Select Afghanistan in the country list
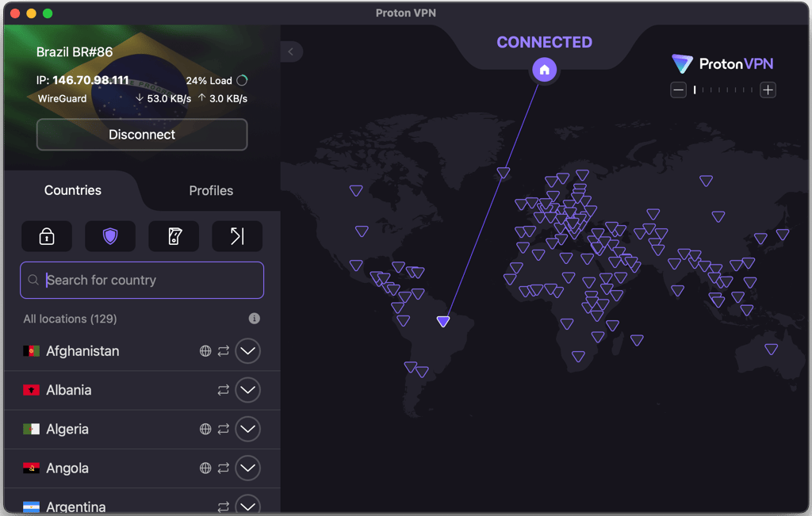The width and height of the screenshot is (812, 516). point(82,351)
